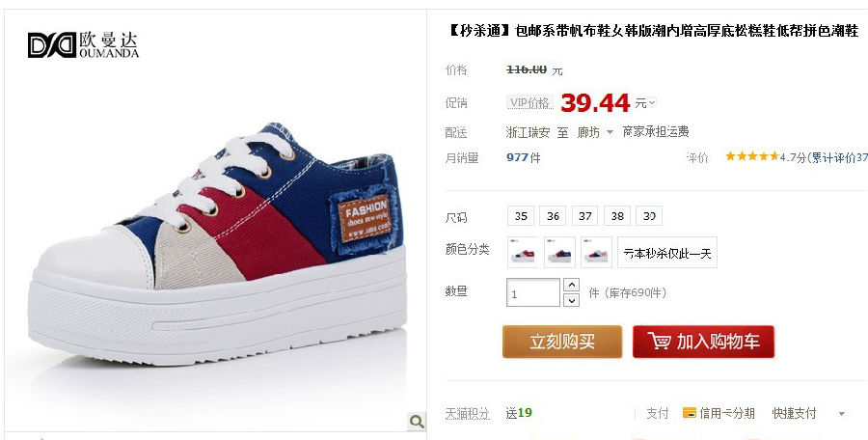Screen dimensions: 868x440
Task: Click the magnifier zoom icon on product image
Action: [x=417, y=421]
